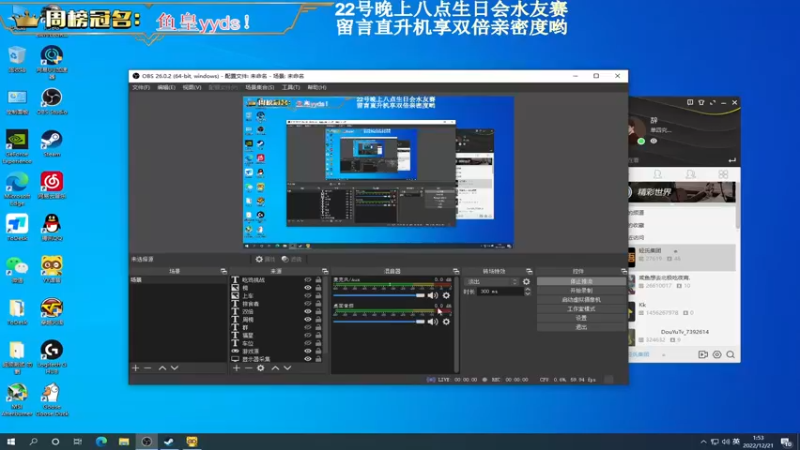Toggle visibility of 游戏源 source
This screenshot has height=450, width=800.
click(x=308, y=351)
